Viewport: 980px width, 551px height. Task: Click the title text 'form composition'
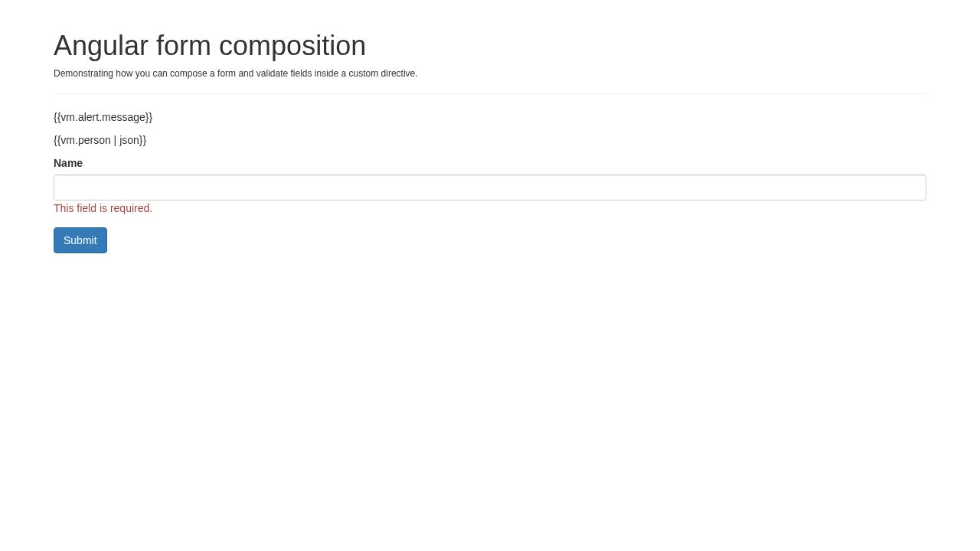pyautogui.click(x=260, y=45)
